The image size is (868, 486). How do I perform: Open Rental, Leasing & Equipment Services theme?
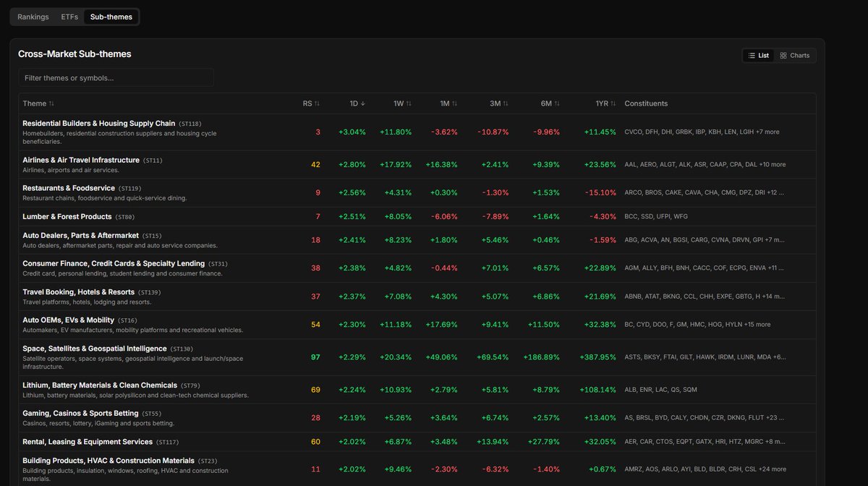[88, 442]
